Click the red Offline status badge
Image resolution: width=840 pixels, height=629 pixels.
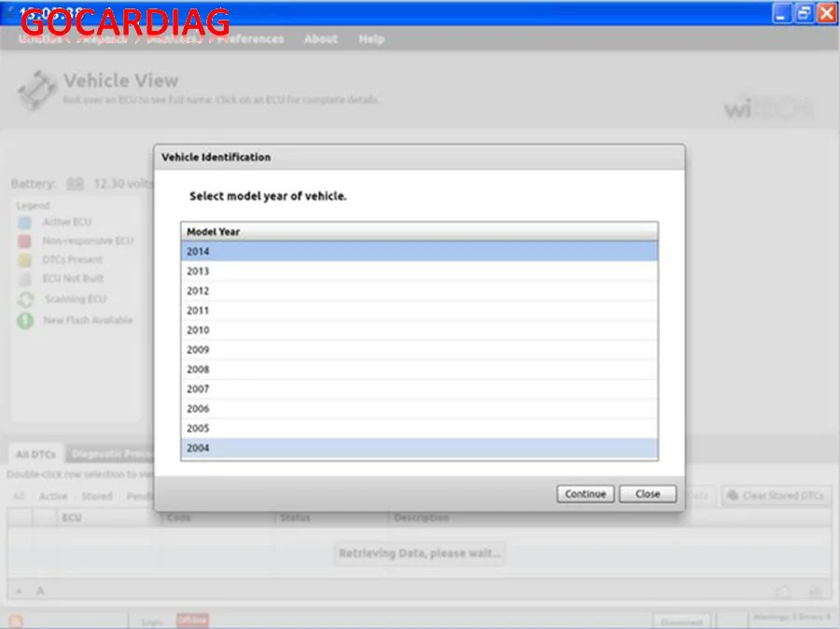(x=192, y=621)
